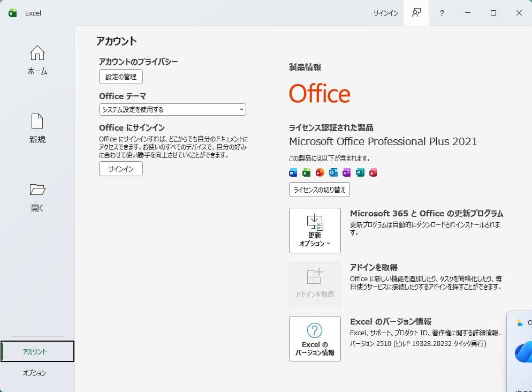
Task: Open Excel のバージョン情報
Action: coord(315,338)
